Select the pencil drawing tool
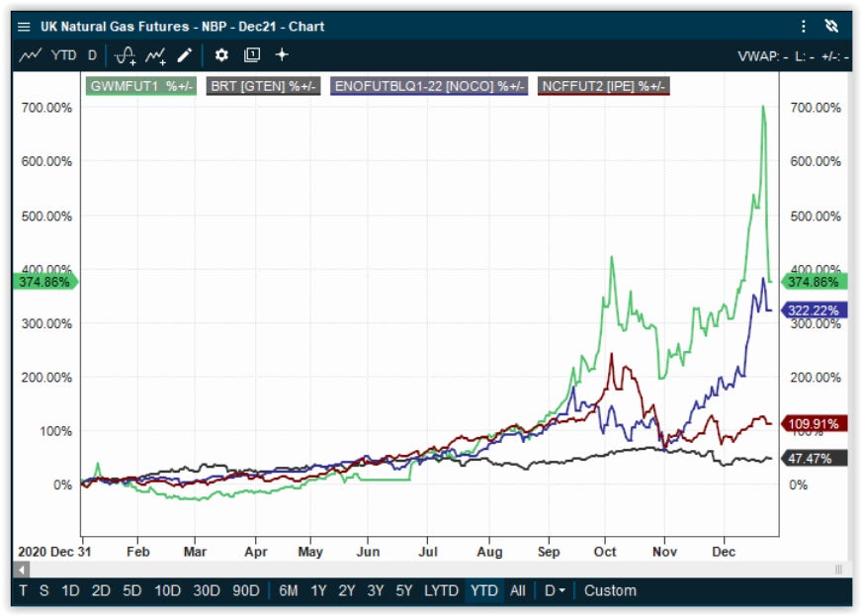 tap(185, 55)
